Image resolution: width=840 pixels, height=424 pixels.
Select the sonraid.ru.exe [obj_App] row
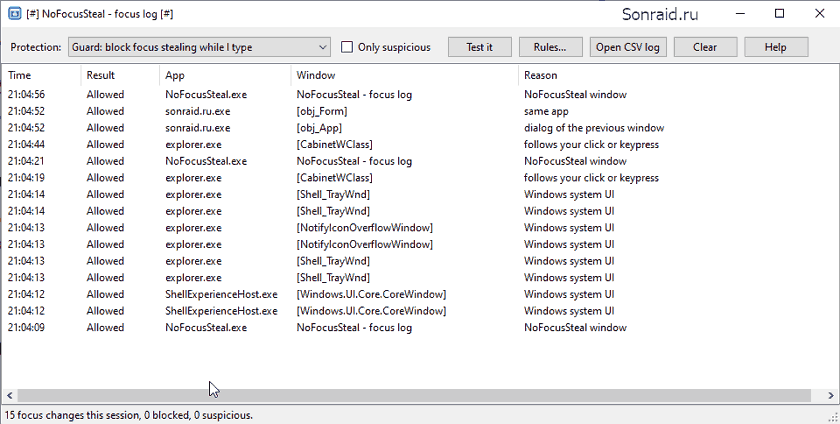tap(420, 128)
